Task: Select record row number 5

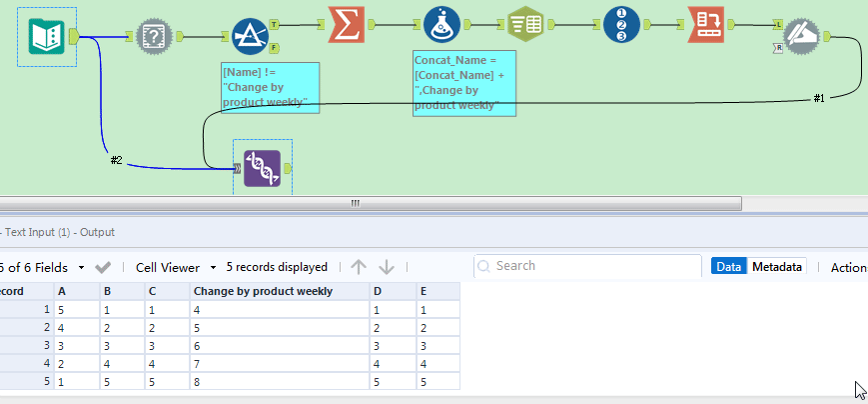Action: [x=27, y=381]
